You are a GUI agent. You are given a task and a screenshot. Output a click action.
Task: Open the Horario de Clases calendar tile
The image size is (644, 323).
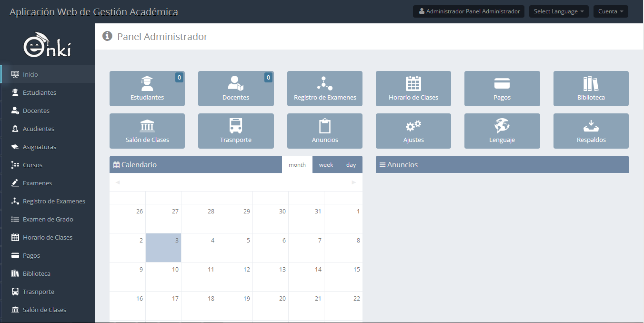click(x=413, y=89)
